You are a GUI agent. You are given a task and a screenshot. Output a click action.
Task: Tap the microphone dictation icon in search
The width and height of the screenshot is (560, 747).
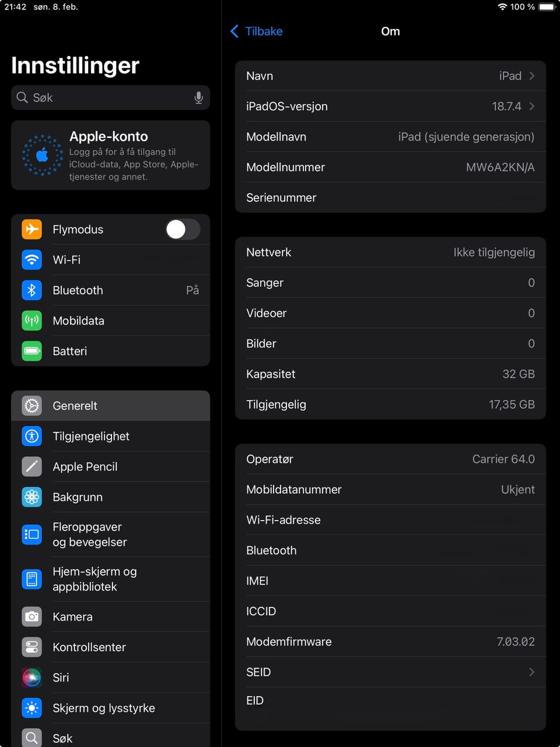point(198,97)
